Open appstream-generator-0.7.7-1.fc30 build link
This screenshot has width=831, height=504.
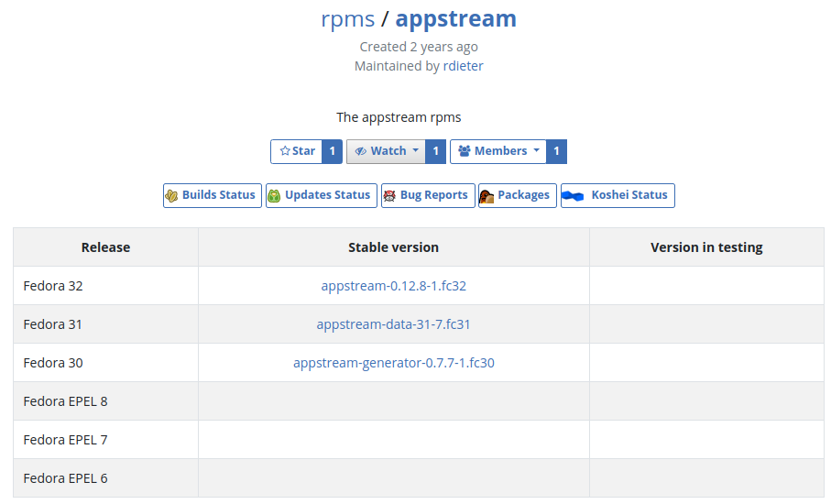tap(394, 363)
